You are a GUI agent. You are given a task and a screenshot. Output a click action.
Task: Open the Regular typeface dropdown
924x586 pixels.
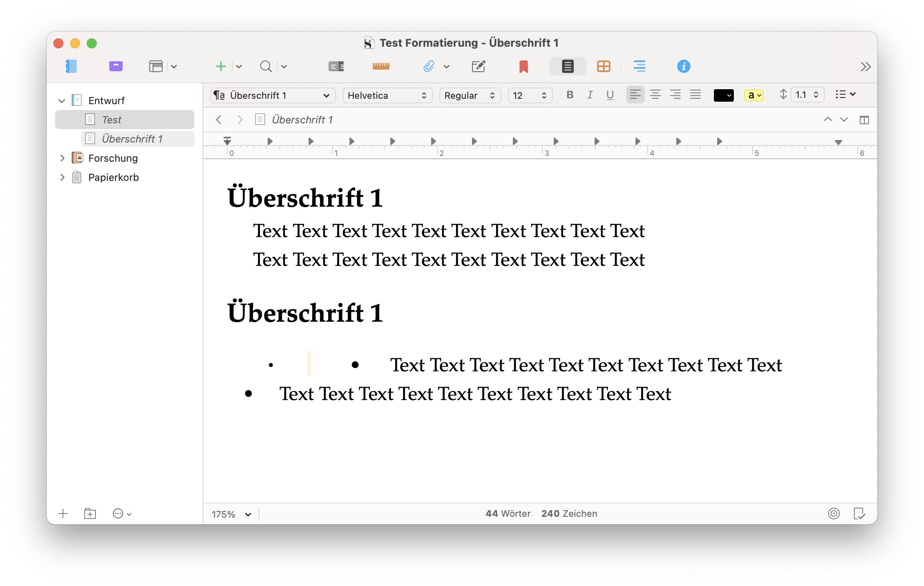coord(470,95)
